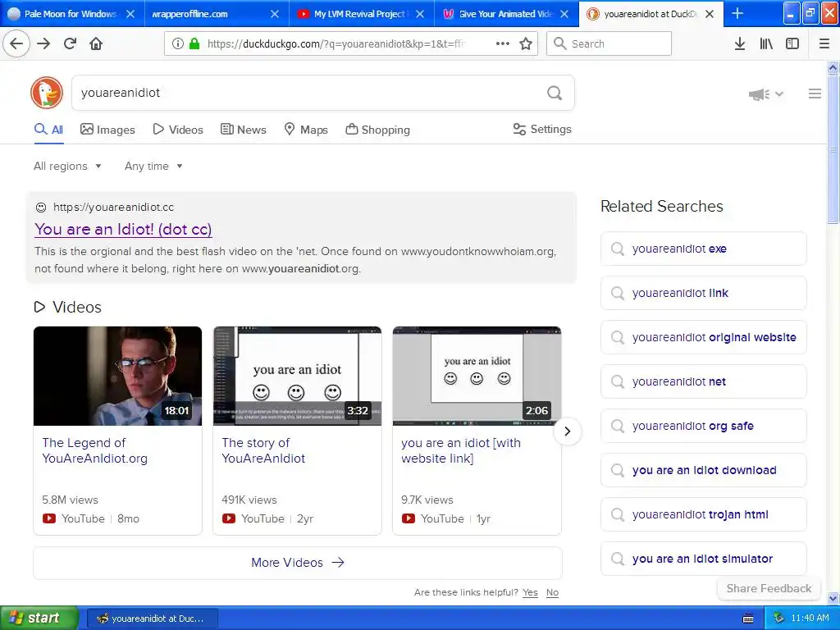The width and height of the screenshot is (840, 630).
Task: Open 'You are an Idiot! (dot cc)' result
Action: coord(123,230)
